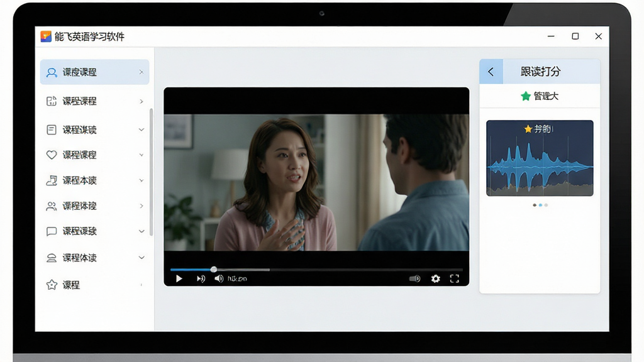Click the document page icon in the sidebar
Viewport: 644px width, 362px height.
(52, 130)
